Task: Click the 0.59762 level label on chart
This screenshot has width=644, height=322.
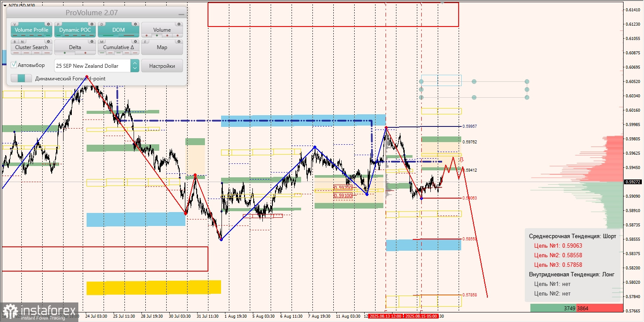Action: point(470,142)
